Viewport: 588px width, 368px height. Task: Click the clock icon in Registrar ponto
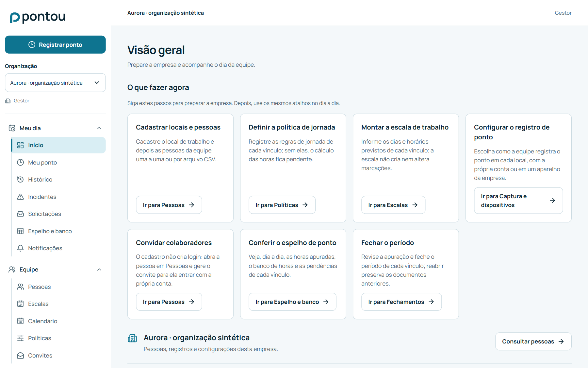[x=32, y=44]
